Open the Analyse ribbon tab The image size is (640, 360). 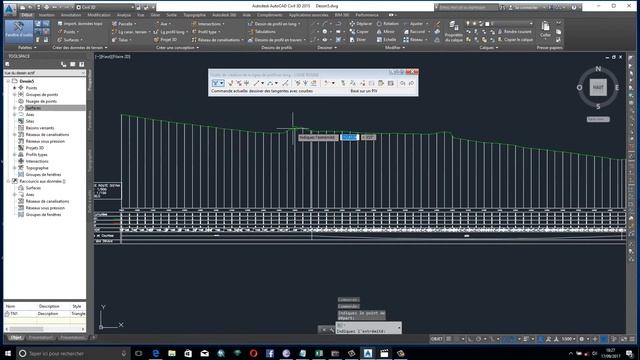point(124,15)
